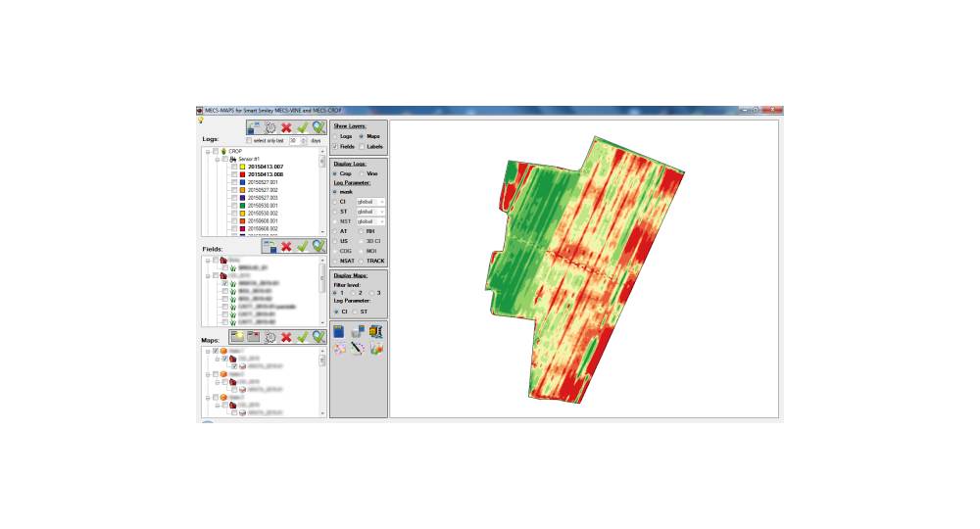
Task: Select log entry 20150527.002
Action: (263, 190)
